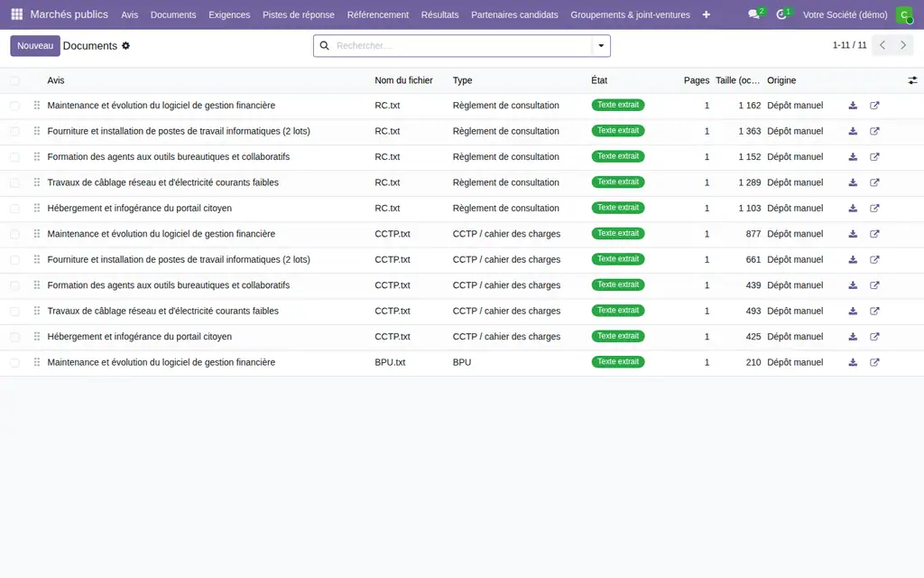This screenshot has width=924, height=578.
Task: Sort by Nom du fichier column header
Action: click(x=403, y=80)
